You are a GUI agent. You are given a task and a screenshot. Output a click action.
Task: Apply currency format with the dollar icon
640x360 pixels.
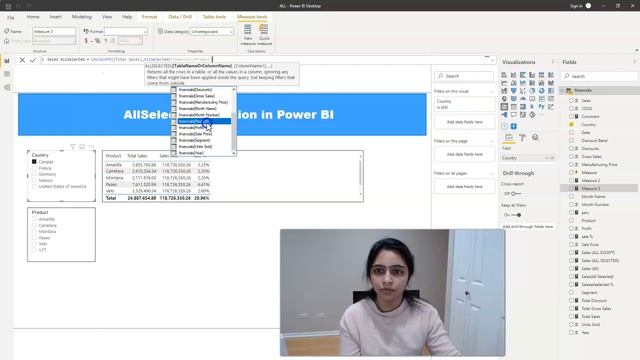click(86, 41)
